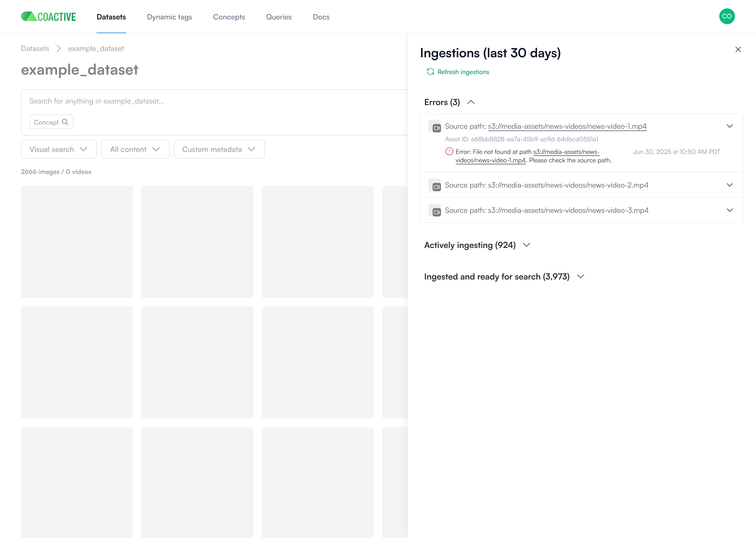Screen dimensions: 756x538
Task: Close the Ingestions panel
Action: point(738,49)
